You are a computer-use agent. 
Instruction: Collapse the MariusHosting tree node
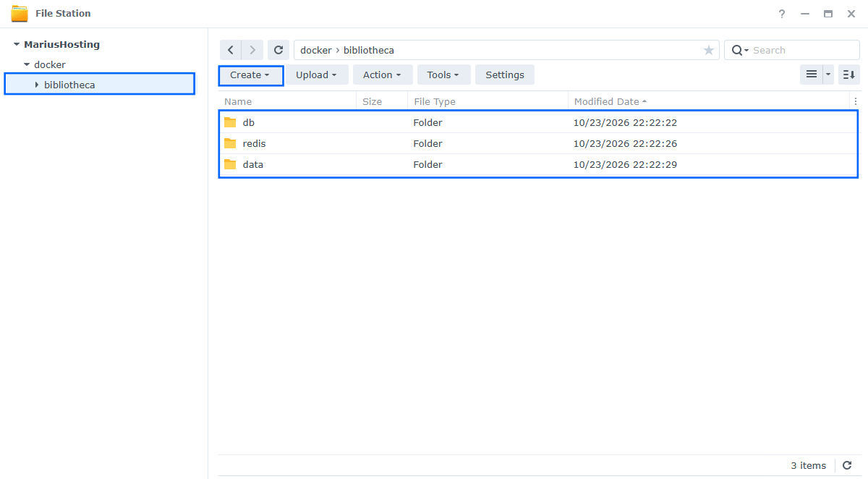tap(17, 45)
